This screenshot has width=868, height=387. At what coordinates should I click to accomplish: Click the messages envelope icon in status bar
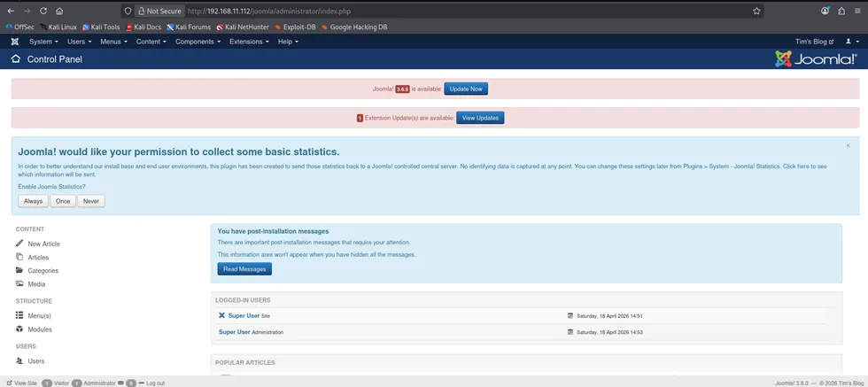pyautogui.click(x=120, y=383)
